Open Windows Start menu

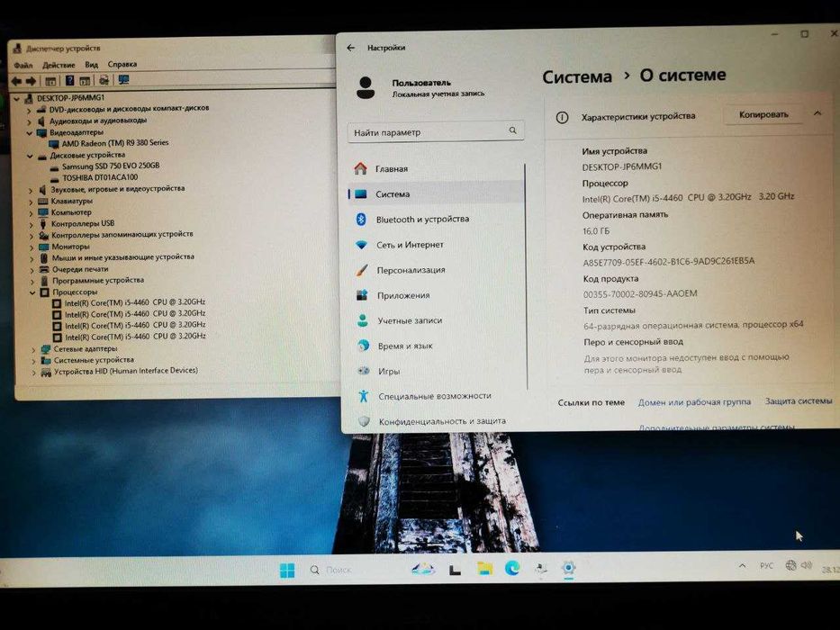pos(287,571)
